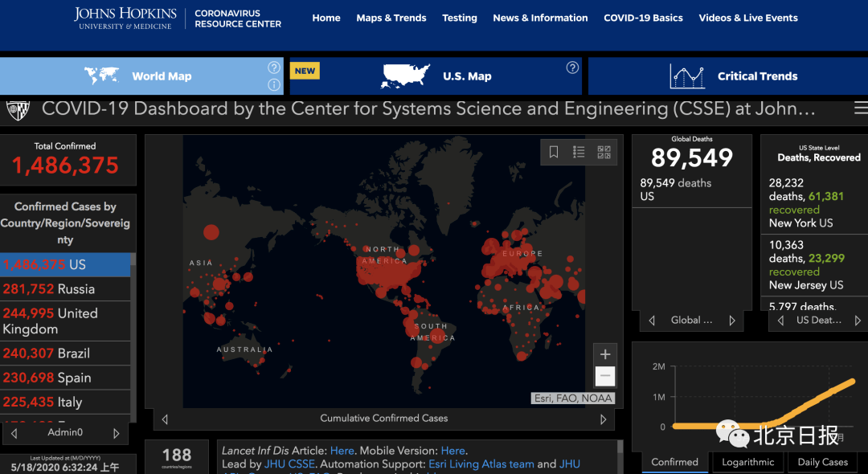
Task: Select United Kingdom row in country list
Action: (x=65, y=321)
